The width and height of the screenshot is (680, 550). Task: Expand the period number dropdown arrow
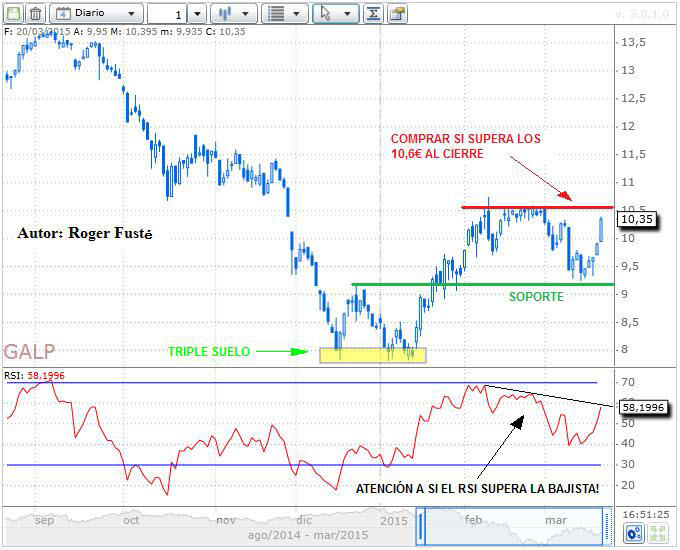tap(197, 14)
